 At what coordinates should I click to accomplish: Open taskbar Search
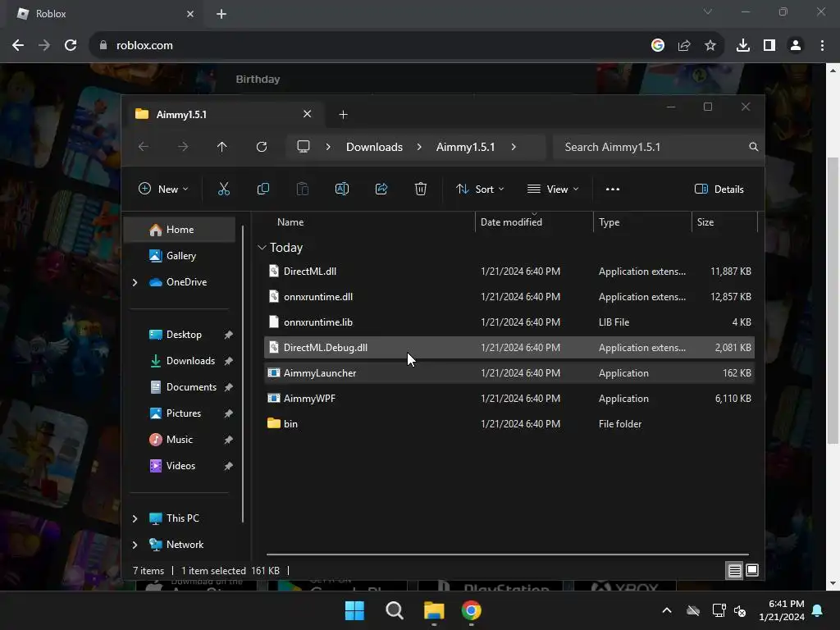pyautogui.click(x=395, y=610)
